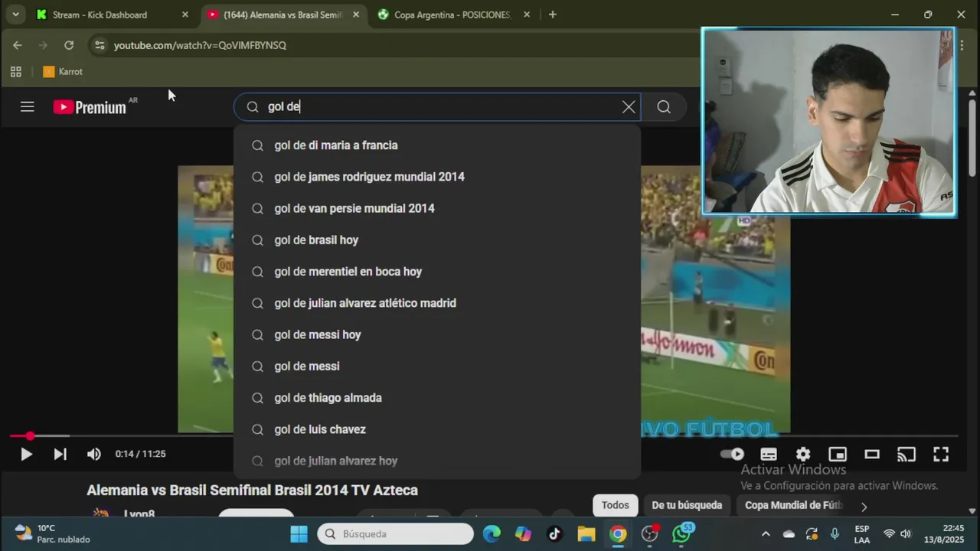Viewport: 980px width, 551px height.
Task: Choose suggestion 'gol de di maria a francia'
Action: click(437, 145)
